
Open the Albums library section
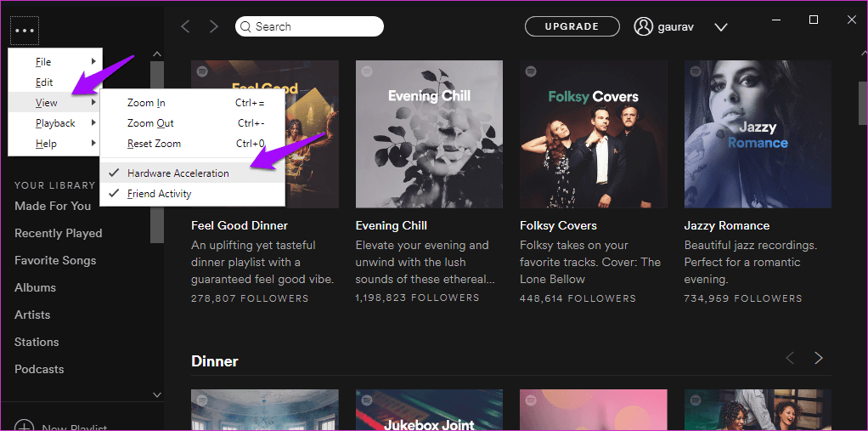coord(36,287)
